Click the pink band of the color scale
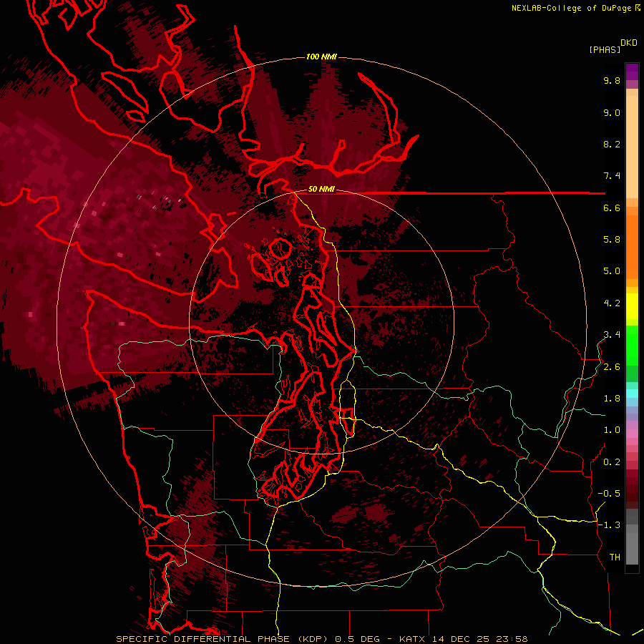 click(x=632, y=434)
